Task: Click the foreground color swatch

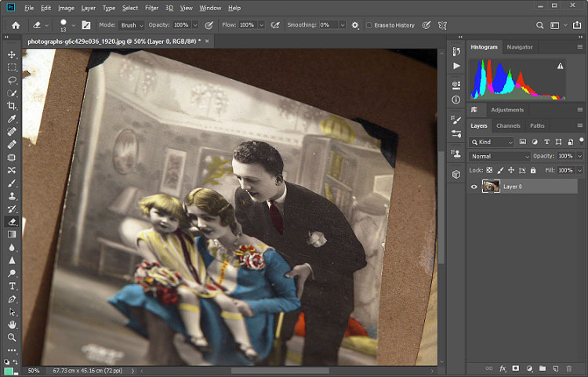Action: tap(9, 372)
